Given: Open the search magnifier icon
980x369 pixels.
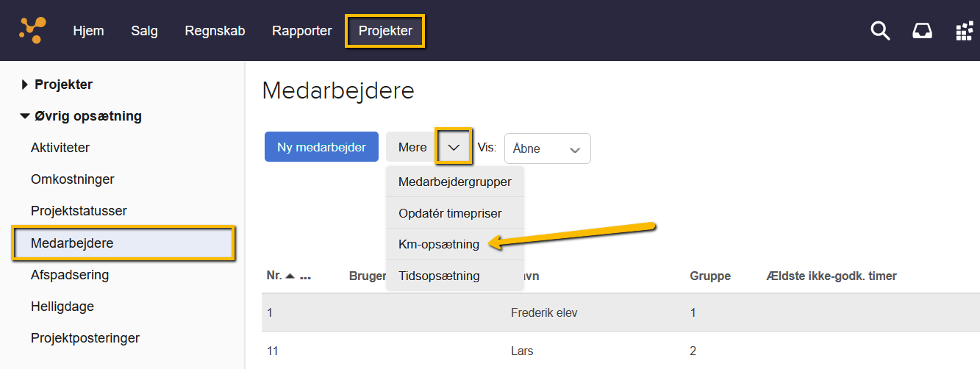Looking at the screenshot, I should point(880,31).
